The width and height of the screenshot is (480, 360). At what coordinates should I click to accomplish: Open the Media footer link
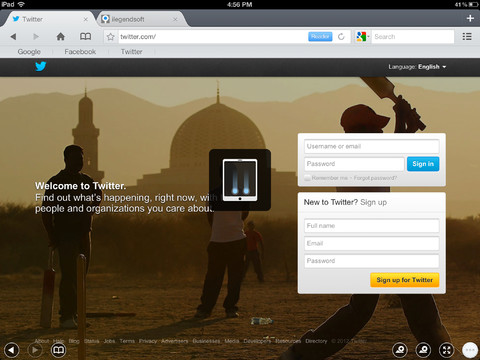(232, 341)
